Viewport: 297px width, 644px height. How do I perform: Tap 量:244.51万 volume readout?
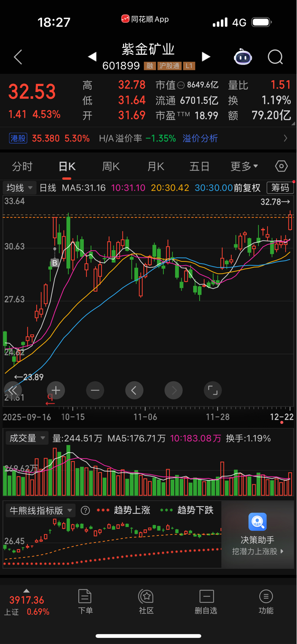click(x=77, y=438)
